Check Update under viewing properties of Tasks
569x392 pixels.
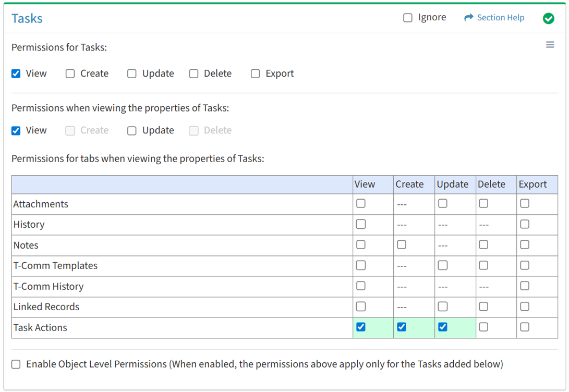pyautogui.click(x=132, y=130)
